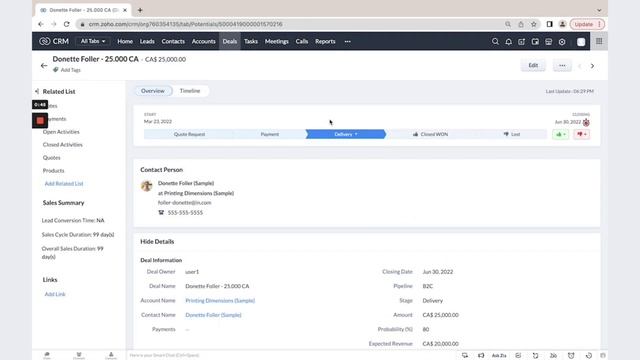Select the Closed WON stage
Viewport: 640px width, 360px height.
(x=430, y=134)
